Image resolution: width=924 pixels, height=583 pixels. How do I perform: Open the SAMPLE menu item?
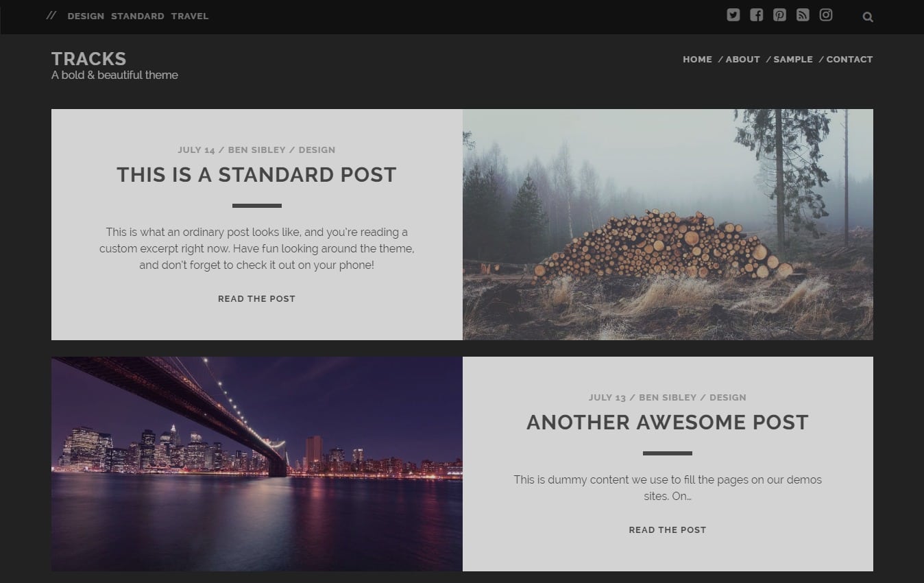click(x=793, y=59)
